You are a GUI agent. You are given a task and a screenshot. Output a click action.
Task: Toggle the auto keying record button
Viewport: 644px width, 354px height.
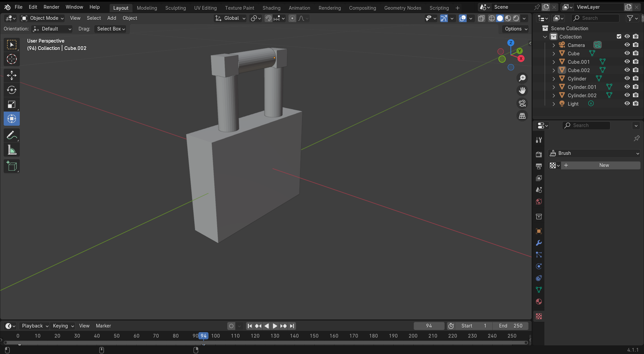pyautogui.click(x=231, y=326)
